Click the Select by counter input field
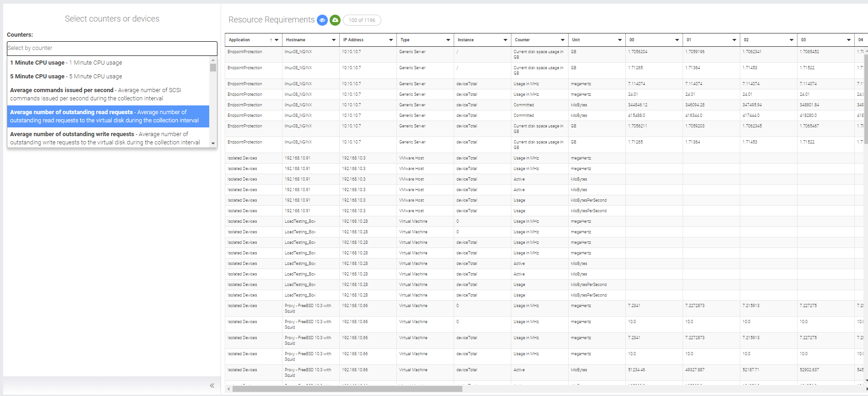 click(112, 48)
